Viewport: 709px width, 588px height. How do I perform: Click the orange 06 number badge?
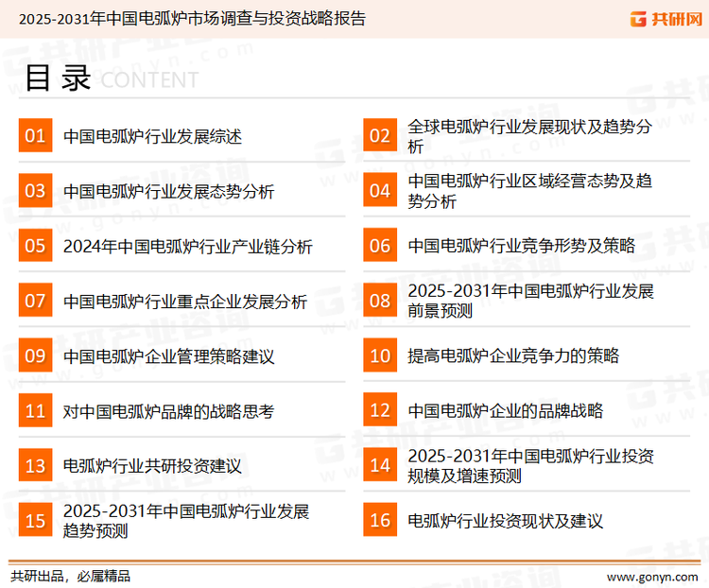pyautogui.click(x=380, y=245)
